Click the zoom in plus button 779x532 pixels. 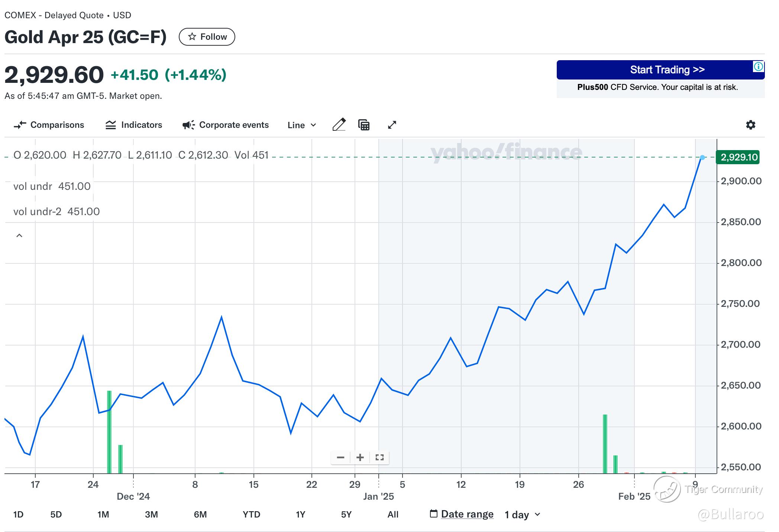tap(360, 457)
